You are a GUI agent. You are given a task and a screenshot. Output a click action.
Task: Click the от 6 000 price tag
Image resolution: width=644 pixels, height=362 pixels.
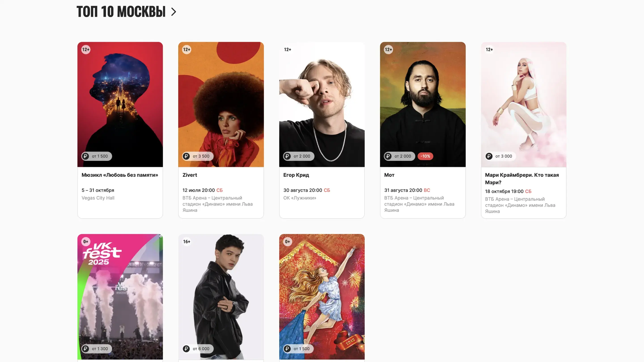click(x=198, y=349)
